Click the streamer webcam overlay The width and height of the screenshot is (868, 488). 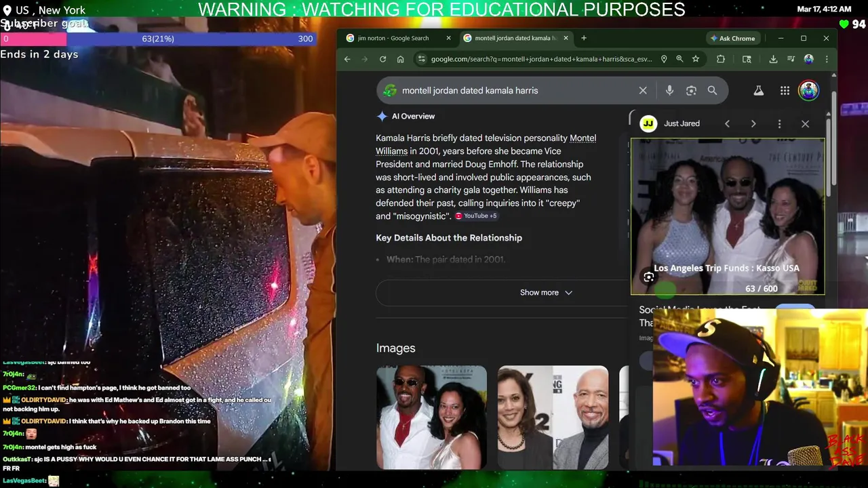(760, 388)
